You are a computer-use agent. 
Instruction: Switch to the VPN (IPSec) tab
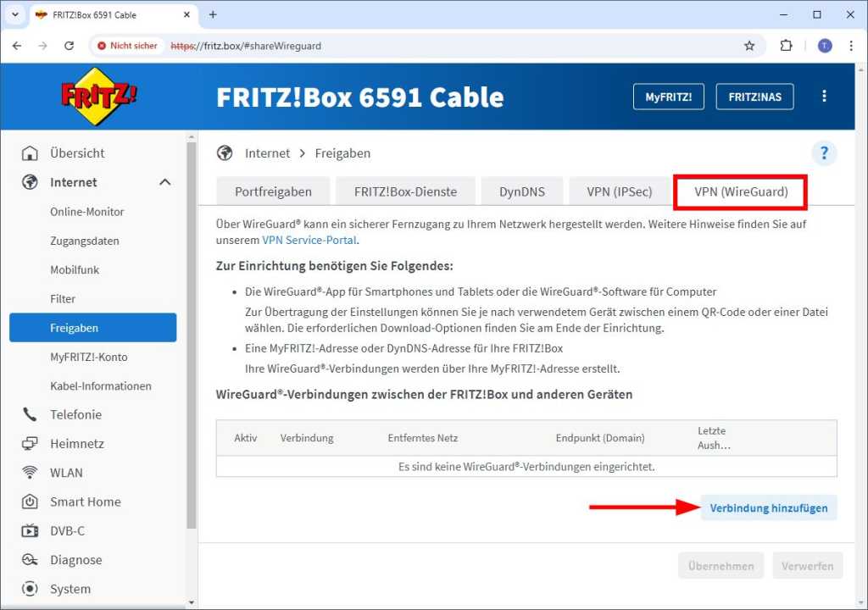pyautogui.click(x=619, y=191)
